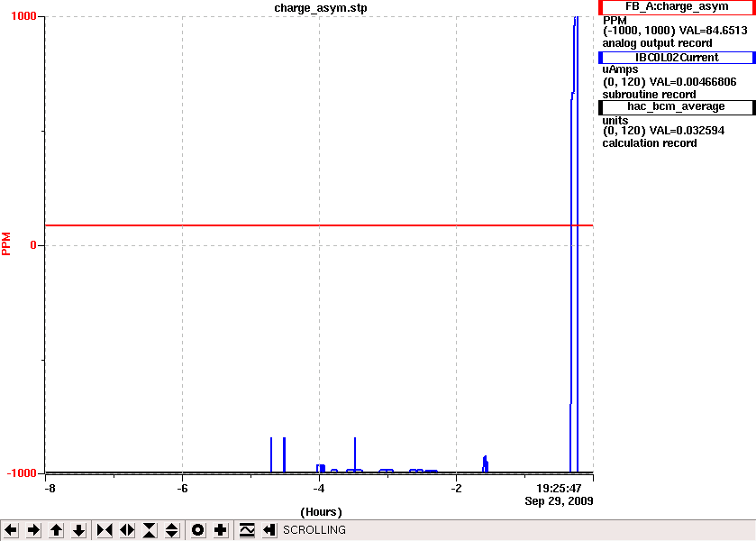Click the -1000 y-axis minimum label
The width and height of the screenshot is (756, 541).
tap(22, 473)
